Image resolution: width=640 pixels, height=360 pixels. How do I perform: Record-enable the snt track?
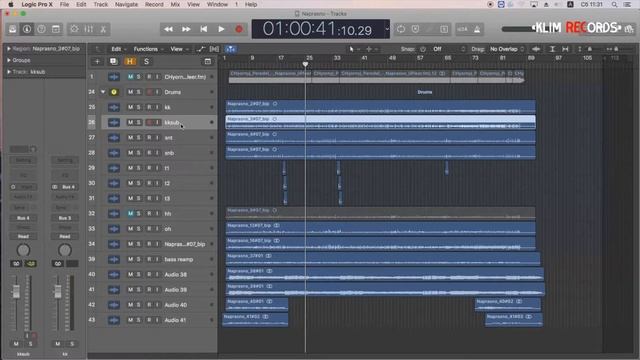tap(149, 138)
